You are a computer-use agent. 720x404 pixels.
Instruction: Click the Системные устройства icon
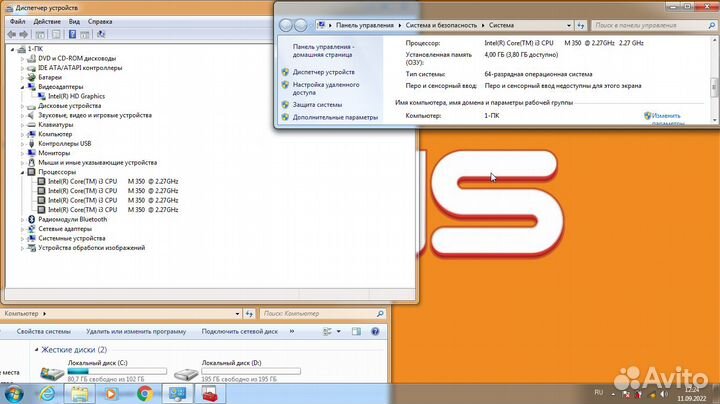31,238
